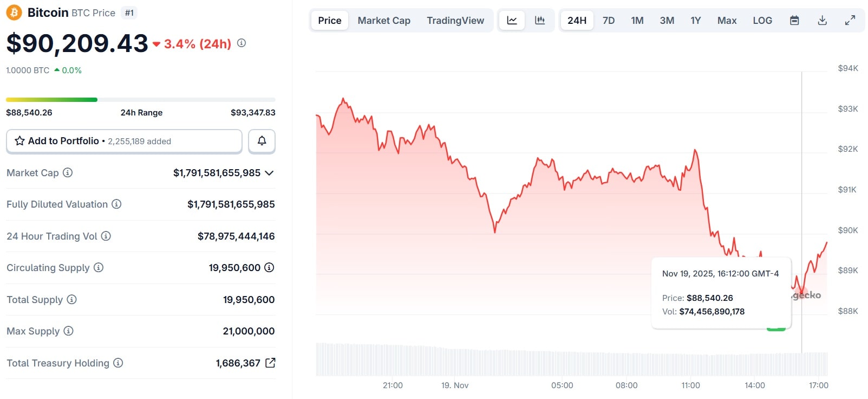868x399 pixels.
Task: Switch to line chart view icon
Action: [512, 21]
